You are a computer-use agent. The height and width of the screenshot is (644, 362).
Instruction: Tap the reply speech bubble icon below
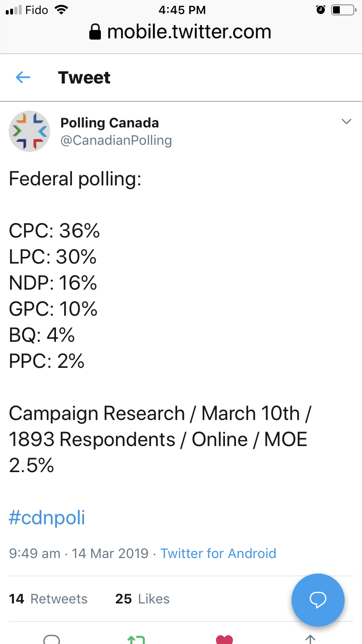tap(52, 639)
